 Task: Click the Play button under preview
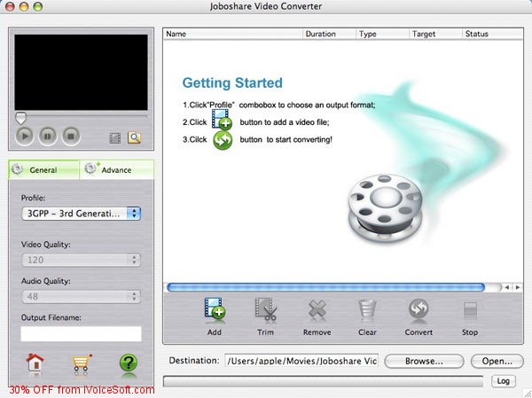(x=25, y=136)
